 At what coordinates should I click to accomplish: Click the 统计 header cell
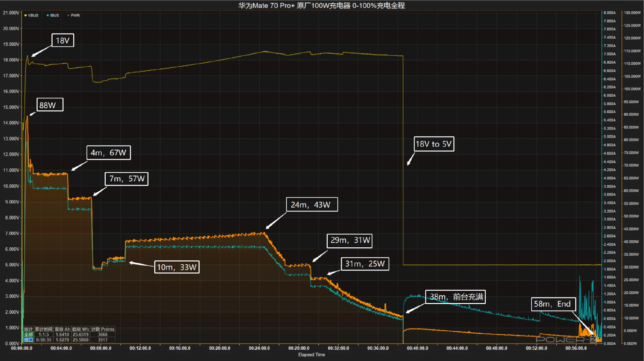pyautogui.click(x=29, y=329)
